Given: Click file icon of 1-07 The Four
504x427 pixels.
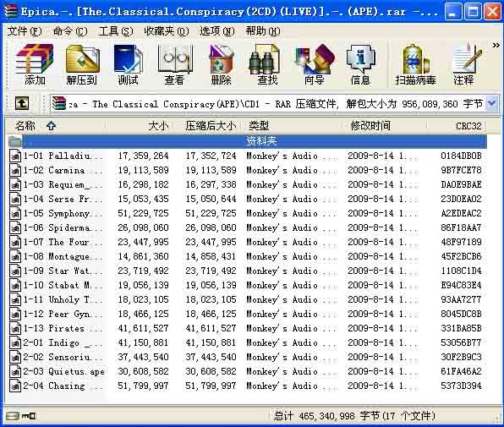Looking at the screenshot, I should point(15,242).
